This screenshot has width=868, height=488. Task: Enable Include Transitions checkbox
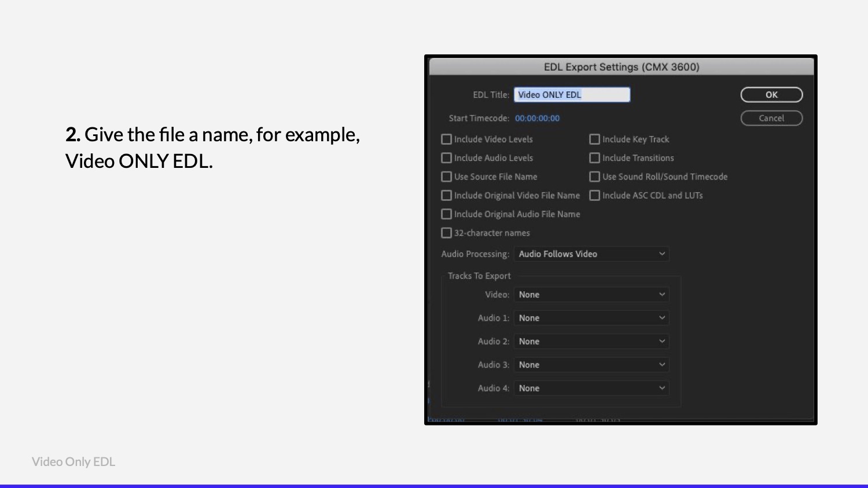coord(594,157)
